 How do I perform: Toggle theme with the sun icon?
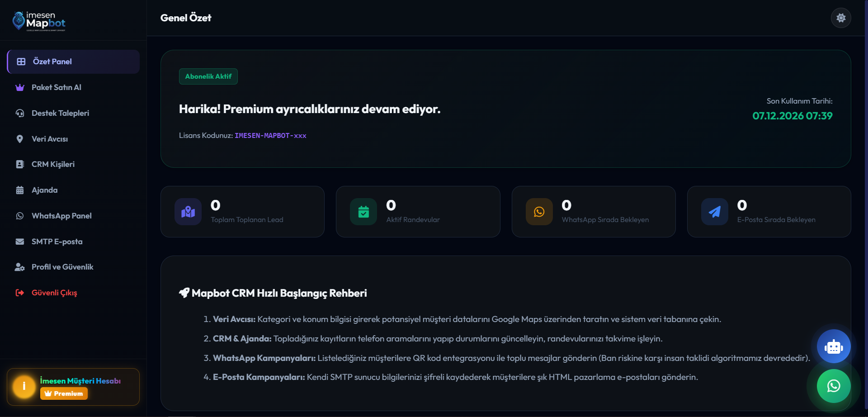point(841,18)
